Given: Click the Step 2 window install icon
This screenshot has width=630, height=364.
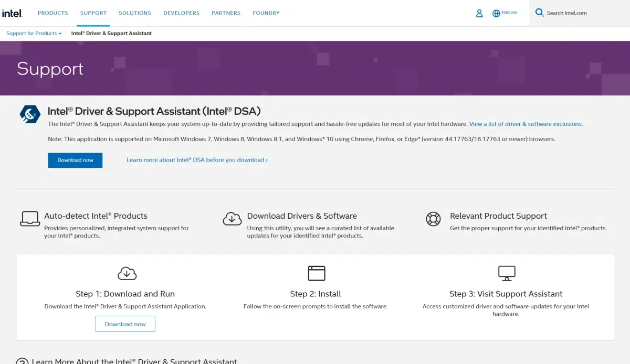Looking at the screenshot, I should pyautogui.click(x=317, y=273).
